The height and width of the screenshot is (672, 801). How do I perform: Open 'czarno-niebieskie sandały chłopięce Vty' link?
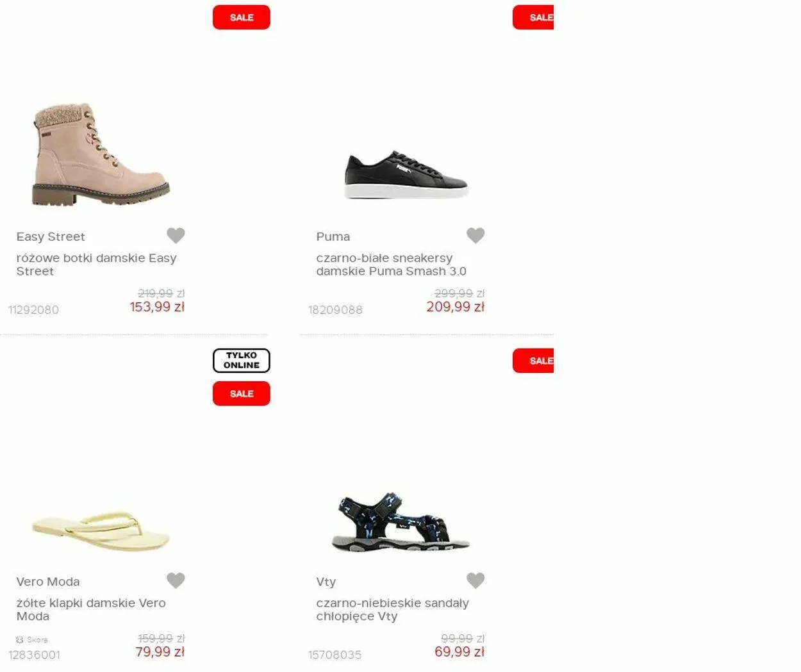[x=392, y=609]
